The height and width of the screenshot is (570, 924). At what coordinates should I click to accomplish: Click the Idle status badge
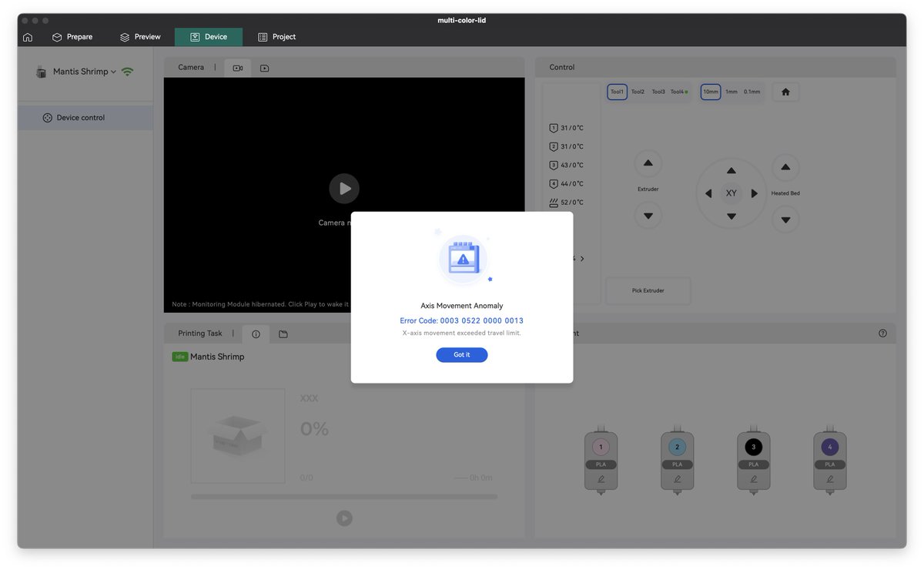coord(180,357)
